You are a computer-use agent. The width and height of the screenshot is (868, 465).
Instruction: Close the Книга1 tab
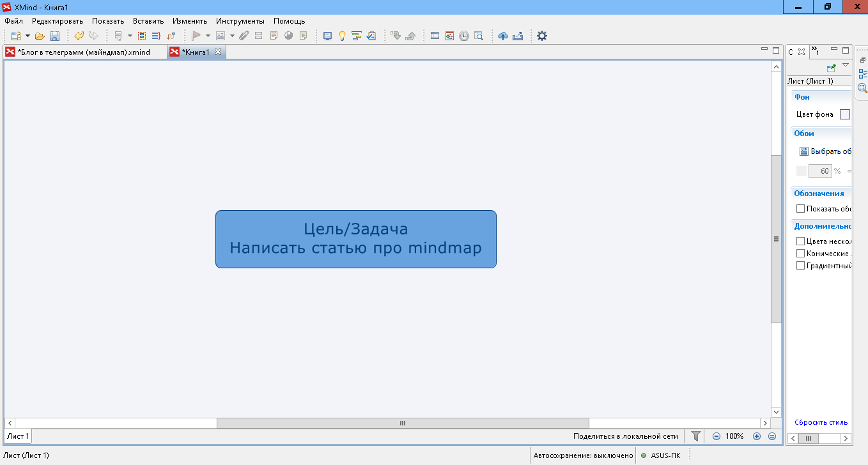click(x=217, y=52)
